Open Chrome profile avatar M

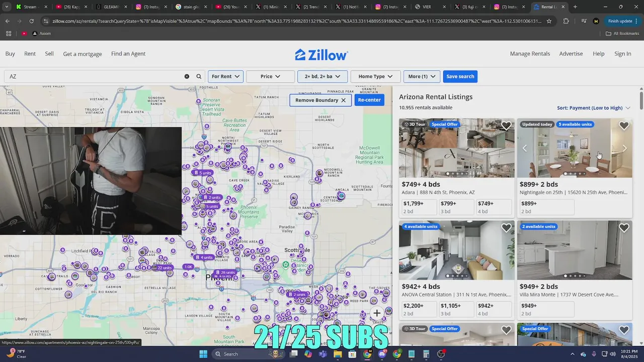(x=596, y=21)
